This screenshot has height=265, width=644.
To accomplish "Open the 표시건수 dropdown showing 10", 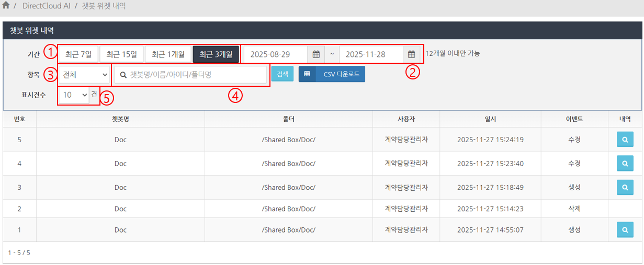I will (x=74, y=95).
